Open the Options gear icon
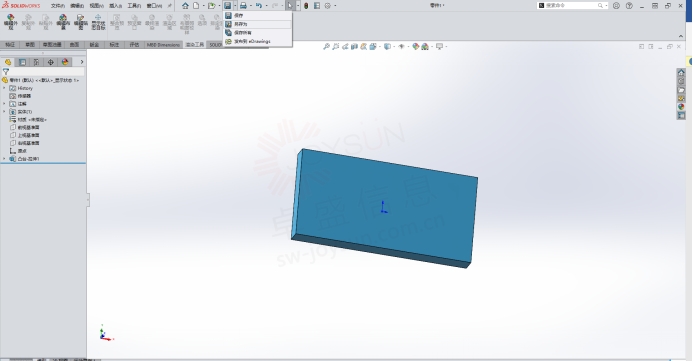 point(327,6)
